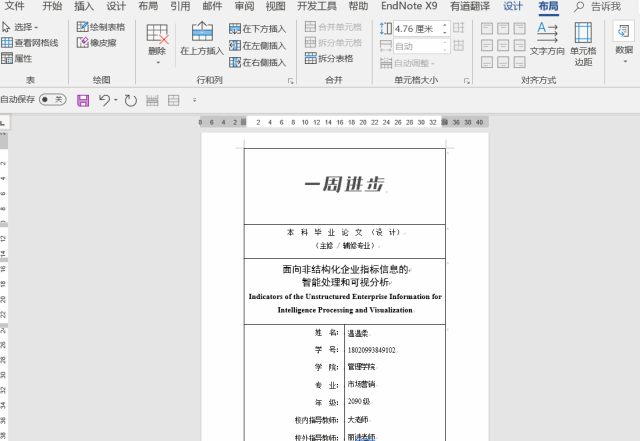Screen dimensions: 640x441
Task: Click 在右侧插入 to insert right
Action: coord(258,62)
